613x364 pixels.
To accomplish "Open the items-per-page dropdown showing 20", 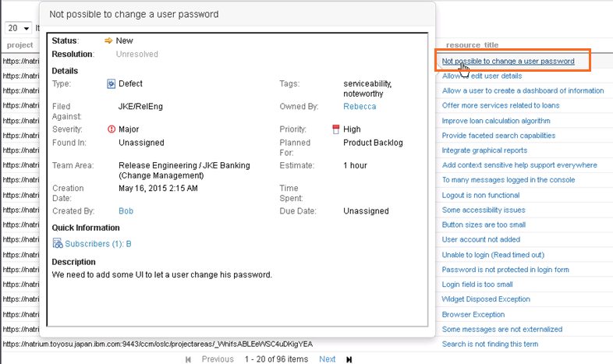I will pyautogui.click(x=18, y=28).
